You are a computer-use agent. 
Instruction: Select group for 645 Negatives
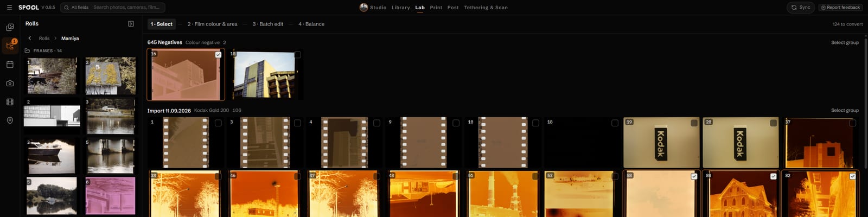pyautogui.click(x=845, y=42)
